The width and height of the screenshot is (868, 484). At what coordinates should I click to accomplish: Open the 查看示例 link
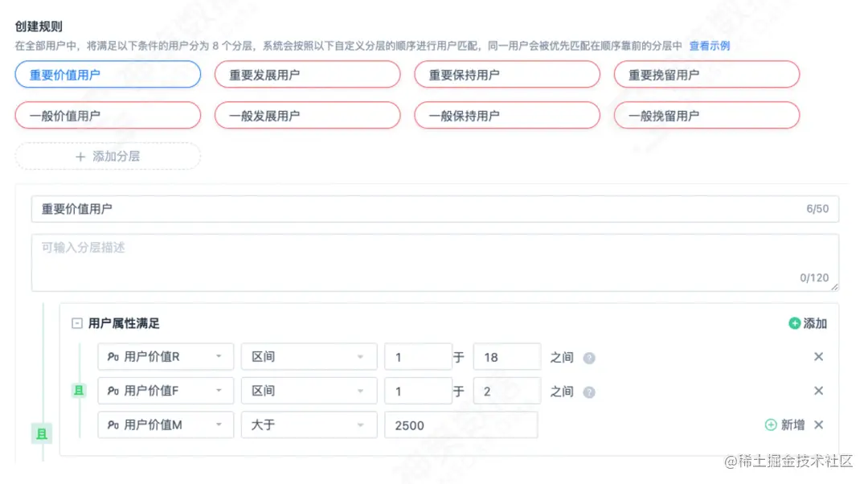[708, 46]
